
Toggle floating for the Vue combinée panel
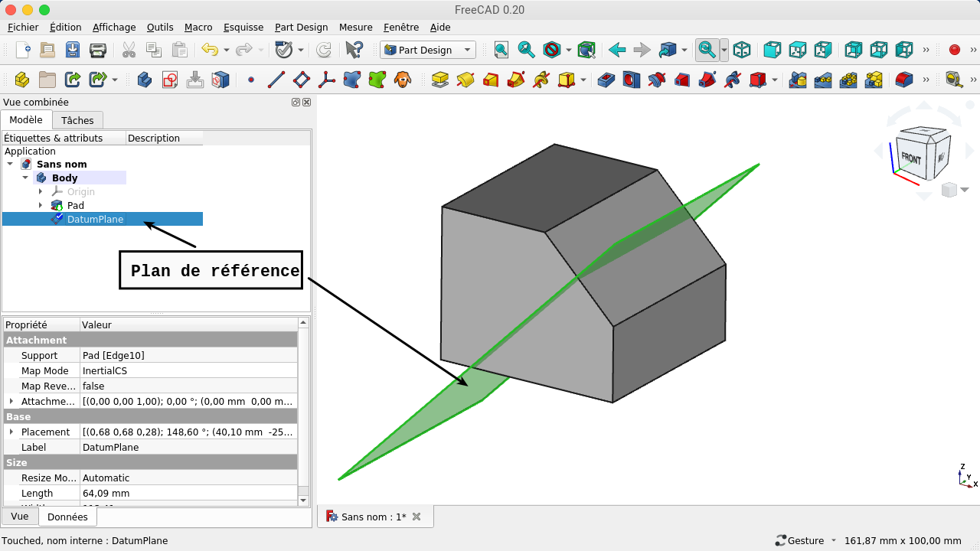[296, 103]
